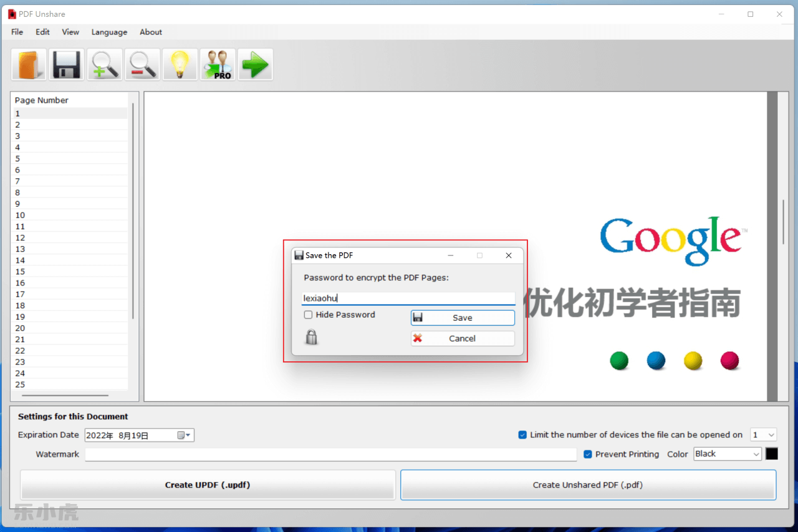
Task: Select page 24 in the page list
Action: tap(70, 373)
